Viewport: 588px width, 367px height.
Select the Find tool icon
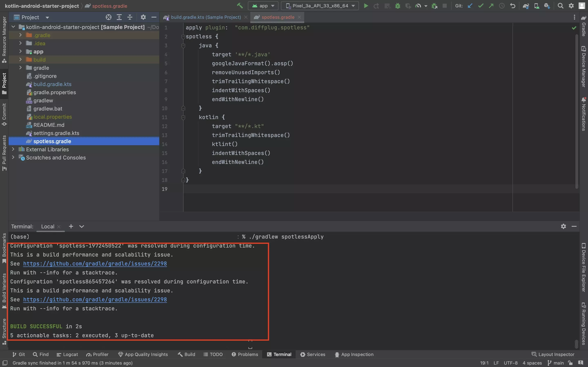(x=34, y=354)
